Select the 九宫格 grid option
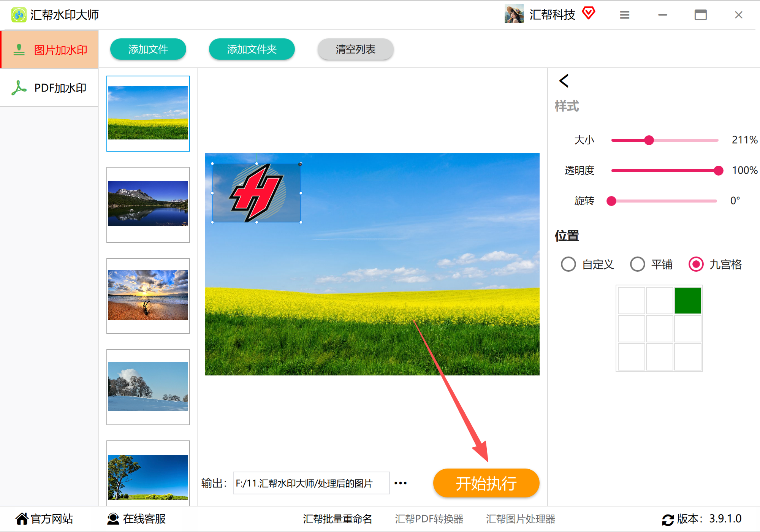Image resolution: width=760 pixels, height=532 pixels. pyautogui.click(x=696, y=264)
